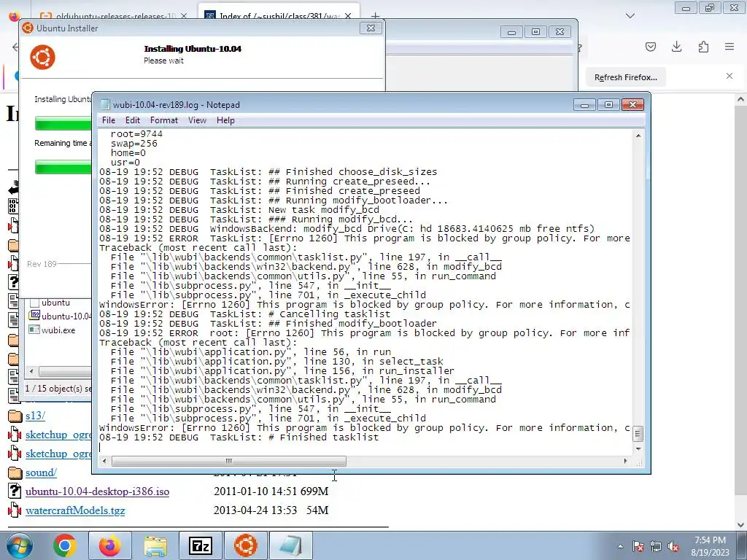The width and height of the screenshot is (747, 560).
Task: Click watercraftModels.tgz archive icon
Action: 15,510
